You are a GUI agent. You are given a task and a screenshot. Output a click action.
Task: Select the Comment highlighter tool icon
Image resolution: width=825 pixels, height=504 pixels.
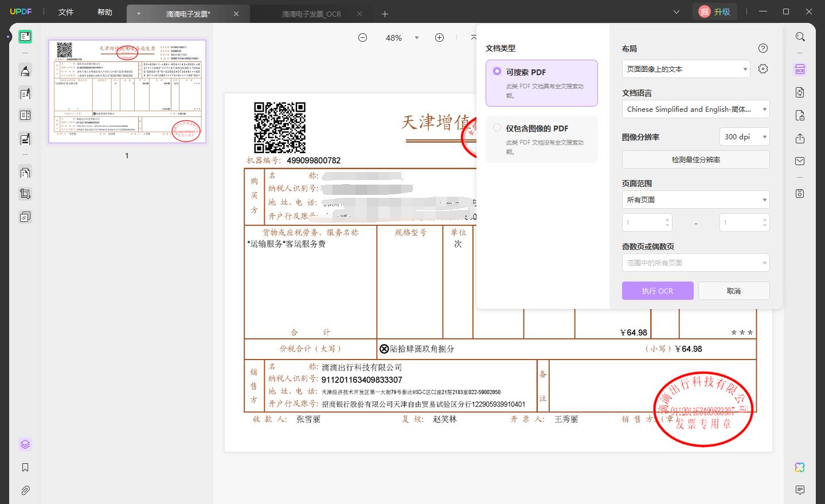pos(25,71)
